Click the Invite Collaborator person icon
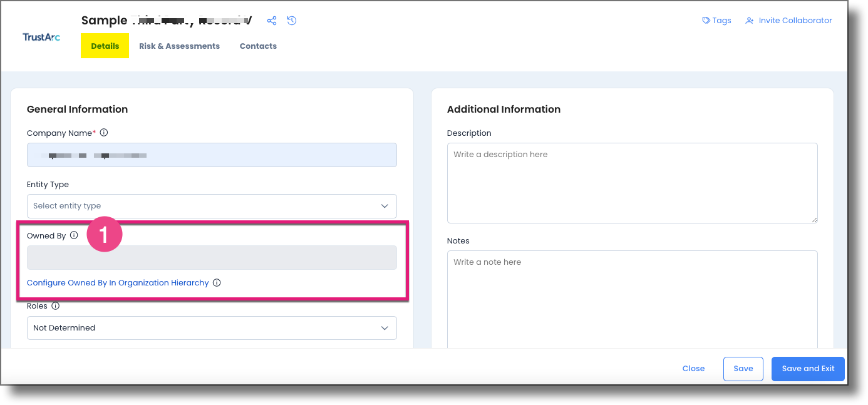868x405 pixels. click(x=750, y=21)
